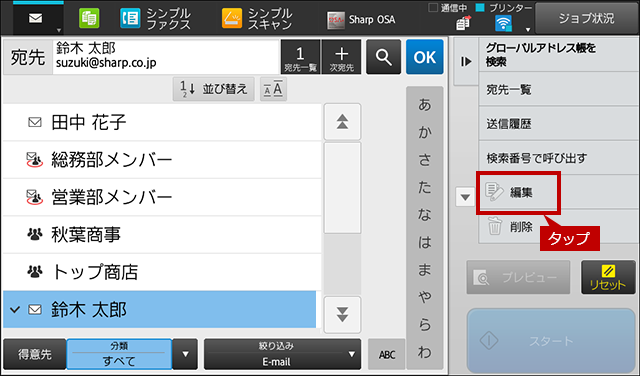Toggle the text size display icon
The width and height of the screenshot is (640, 376).
click(x=273, y=89)
